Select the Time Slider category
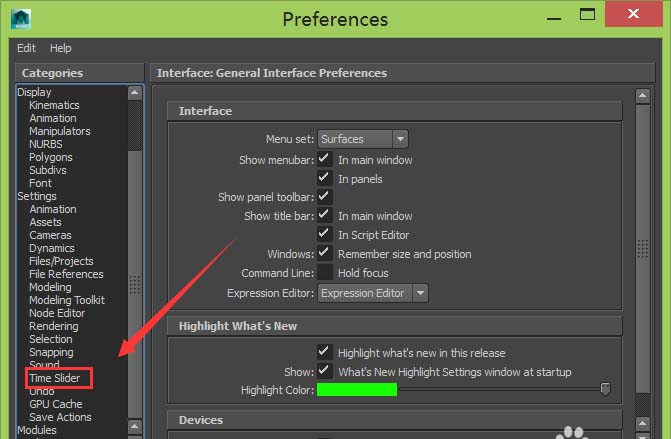 [x=55, y=378]
